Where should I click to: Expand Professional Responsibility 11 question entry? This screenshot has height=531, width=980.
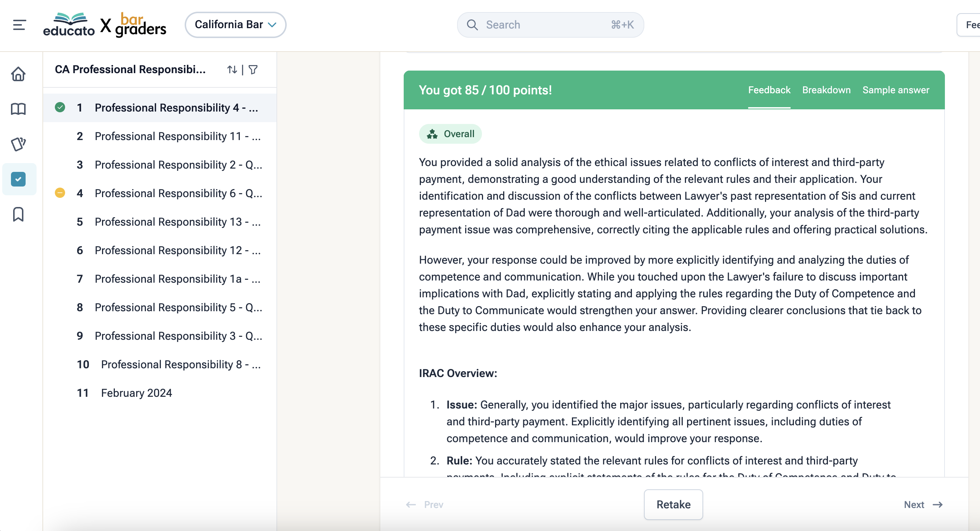point(177,136)
